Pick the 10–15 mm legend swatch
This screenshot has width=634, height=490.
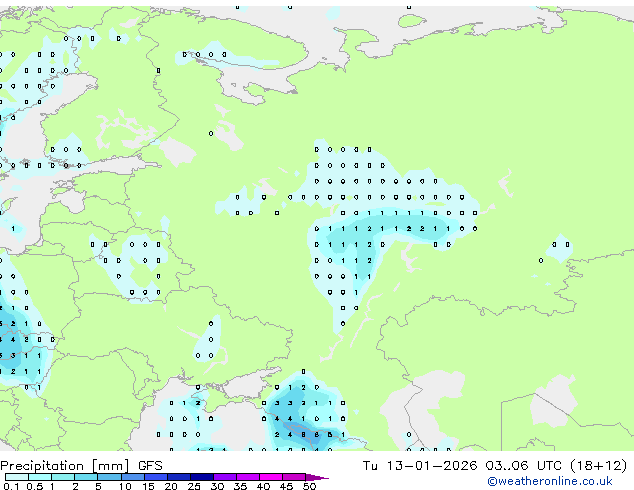[133, 477]
